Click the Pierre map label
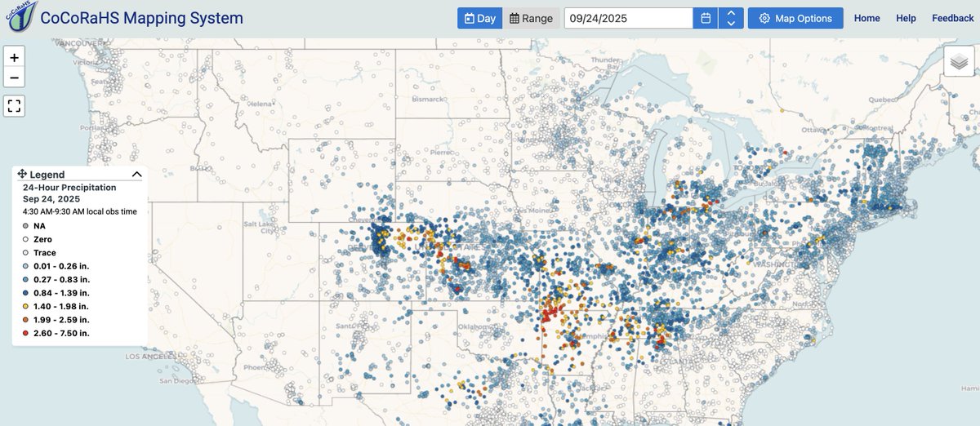Screen dimensions: 980x426 [x=442, y=152]
